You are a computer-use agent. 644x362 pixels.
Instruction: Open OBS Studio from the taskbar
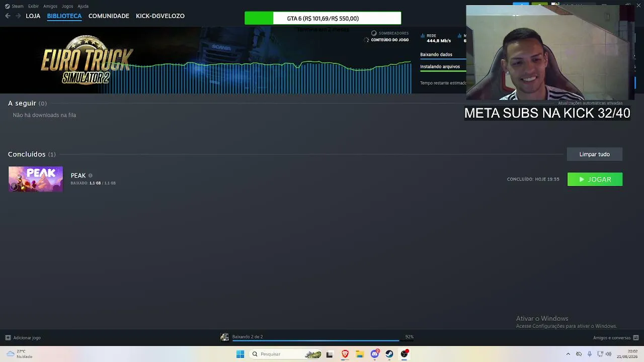point(404,354)
